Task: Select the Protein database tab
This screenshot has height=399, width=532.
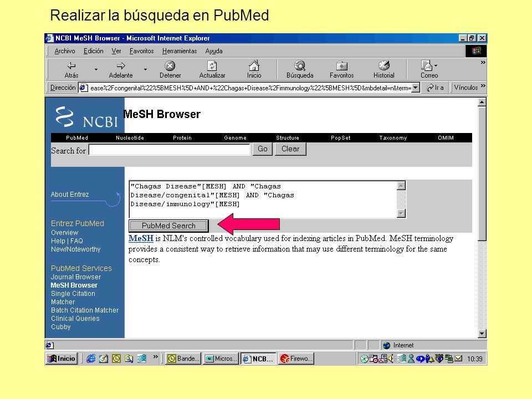Action: pos(182,138)
